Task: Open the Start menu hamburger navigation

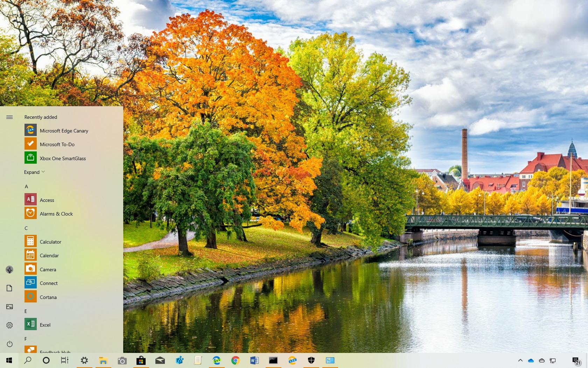Action: coord(9,117)
